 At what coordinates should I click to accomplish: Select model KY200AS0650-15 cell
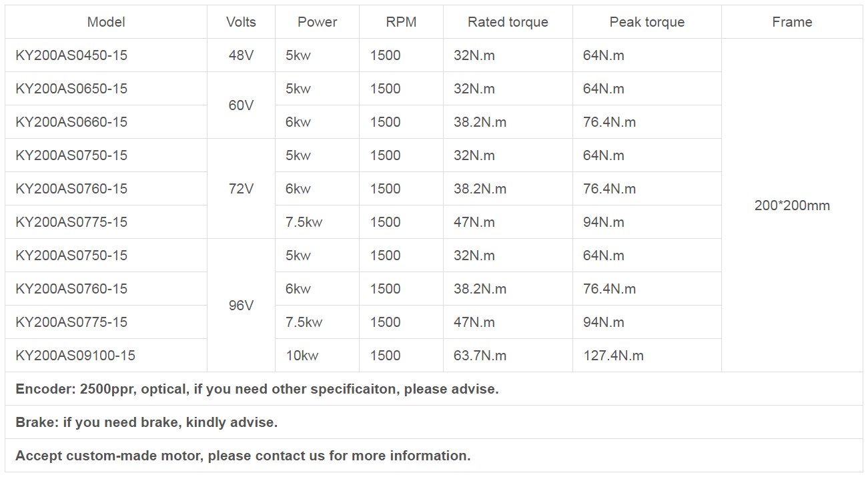click(71, 89)
